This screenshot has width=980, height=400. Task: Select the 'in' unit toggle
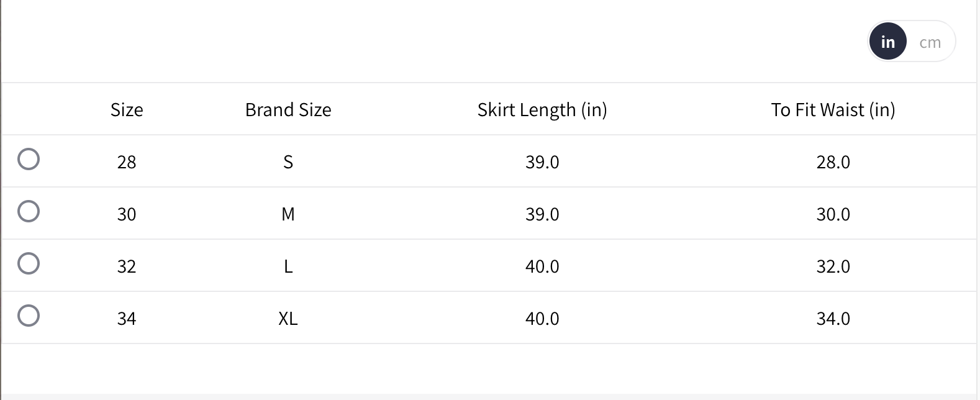[x=887, y=42]
